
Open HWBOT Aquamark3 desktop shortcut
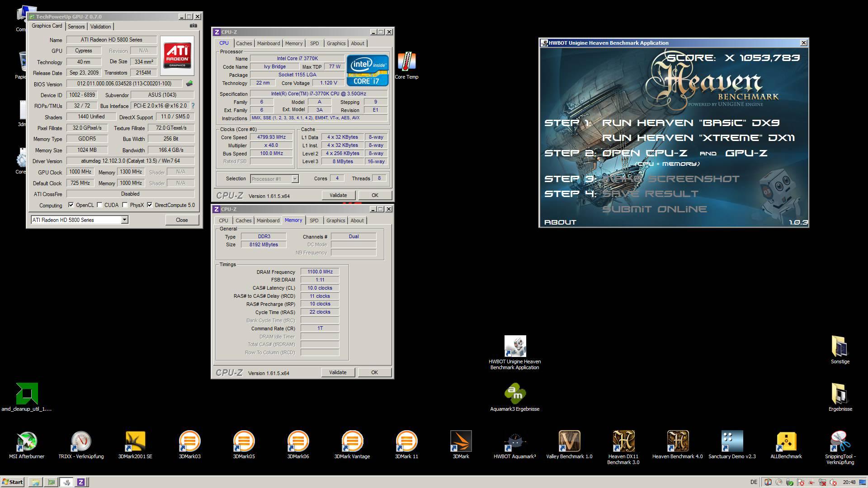click(x=515, y=445)
